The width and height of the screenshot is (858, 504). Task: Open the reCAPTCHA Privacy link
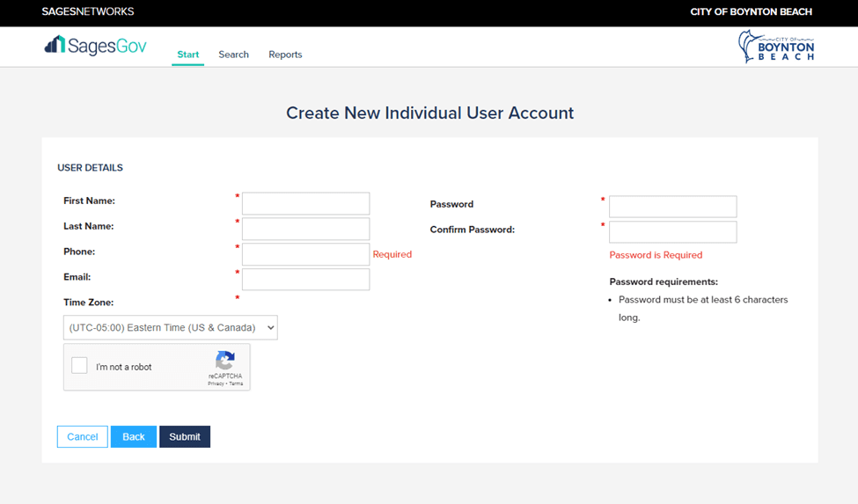[x=215, y=384]
